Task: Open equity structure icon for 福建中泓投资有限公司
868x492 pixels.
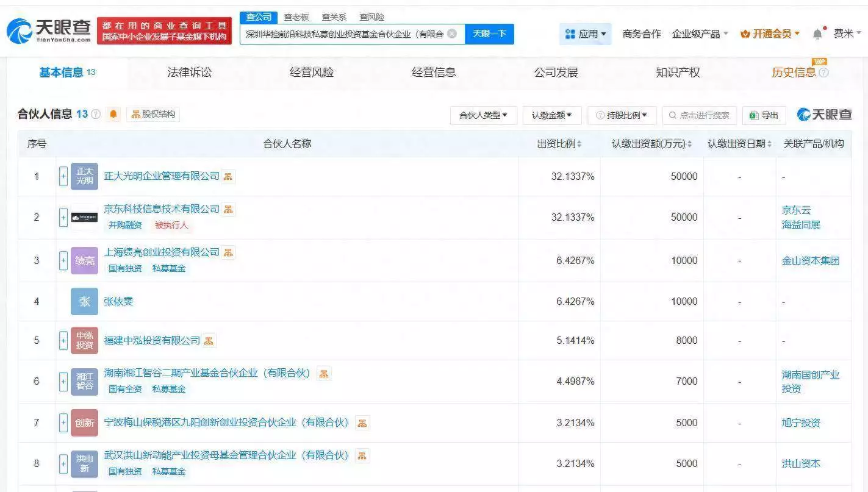Action: click(209, 341)
